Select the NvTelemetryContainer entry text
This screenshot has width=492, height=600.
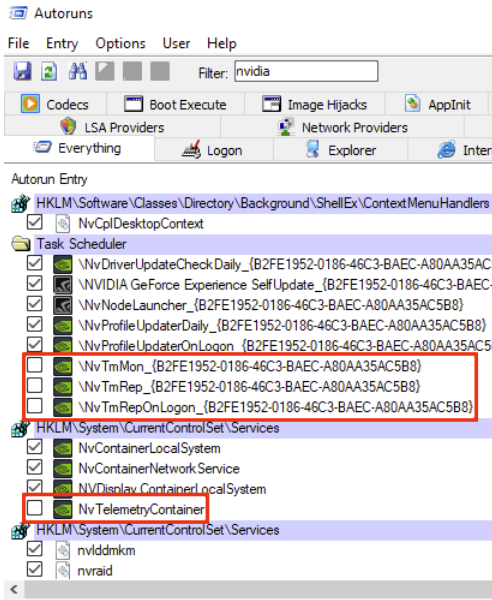pos(141,509)
